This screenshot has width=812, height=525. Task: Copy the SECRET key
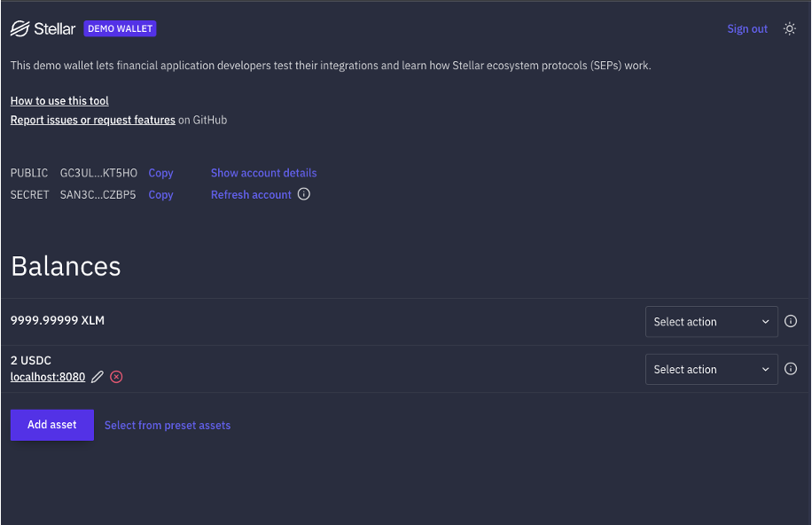click(160, 195)
